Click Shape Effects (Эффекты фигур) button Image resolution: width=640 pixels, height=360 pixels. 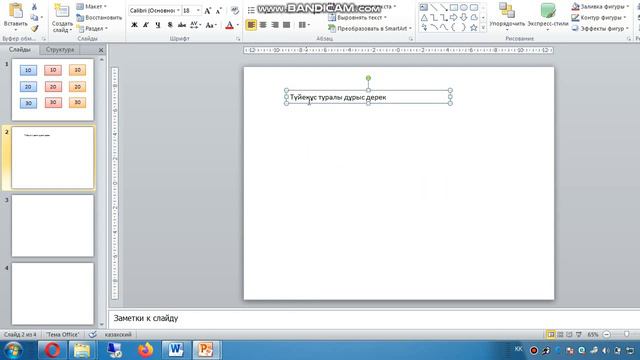click(600, 29)
